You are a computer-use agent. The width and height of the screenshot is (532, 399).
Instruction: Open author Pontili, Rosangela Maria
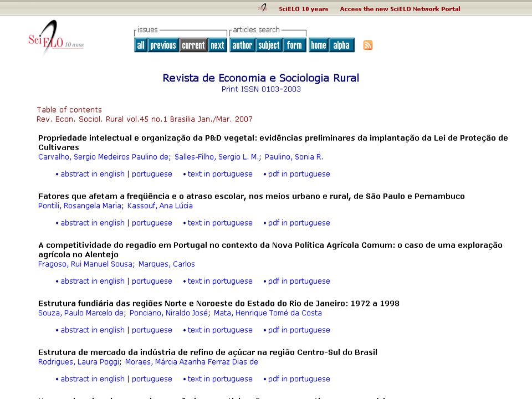(79, 206)
